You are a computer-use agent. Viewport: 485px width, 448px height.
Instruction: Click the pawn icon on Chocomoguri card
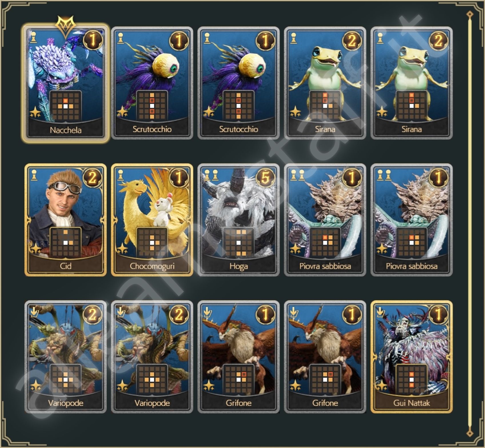(x=121, y=175)
